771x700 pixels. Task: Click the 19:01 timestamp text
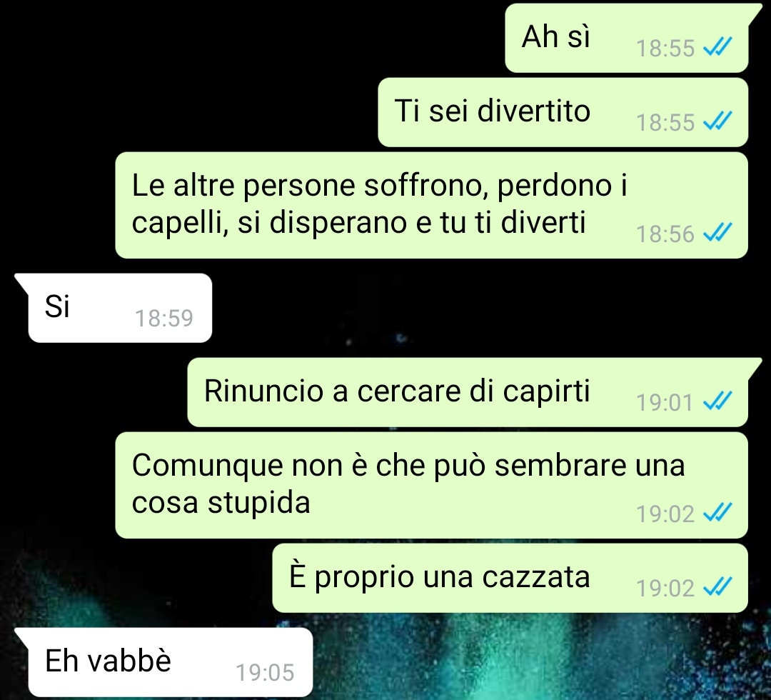tap(665, 402)
